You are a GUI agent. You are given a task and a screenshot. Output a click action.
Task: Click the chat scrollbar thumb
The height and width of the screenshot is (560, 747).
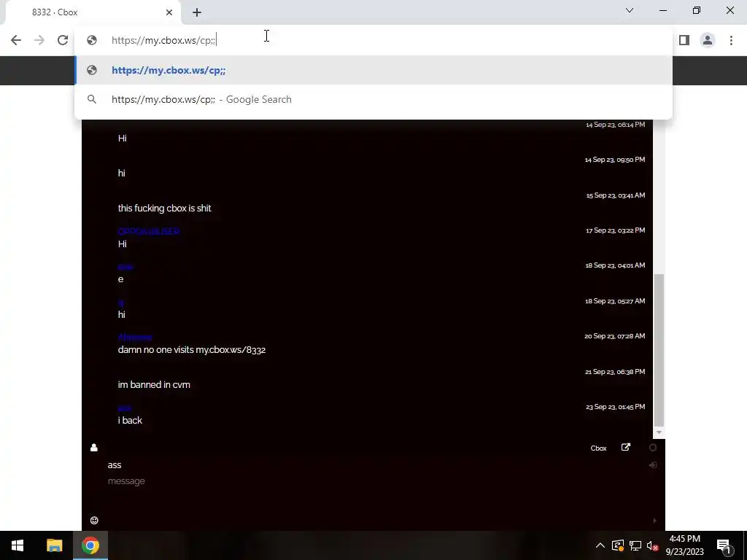(x=659, y=350)
